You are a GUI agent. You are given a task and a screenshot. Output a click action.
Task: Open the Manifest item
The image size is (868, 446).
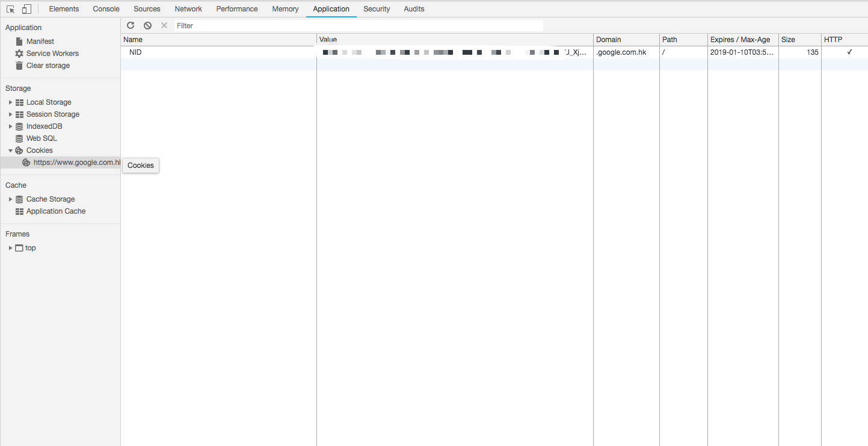point(40,42)
